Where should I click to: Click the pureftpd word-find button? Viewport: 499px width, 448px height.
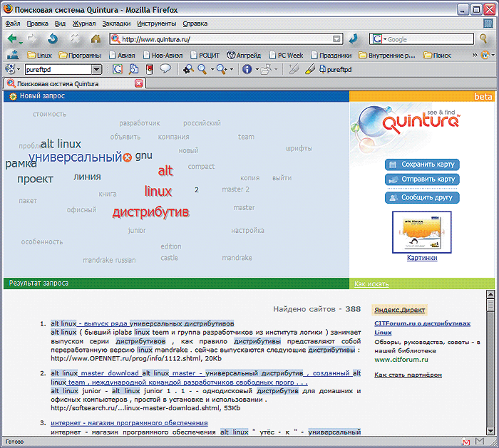[x=336, y=69]
